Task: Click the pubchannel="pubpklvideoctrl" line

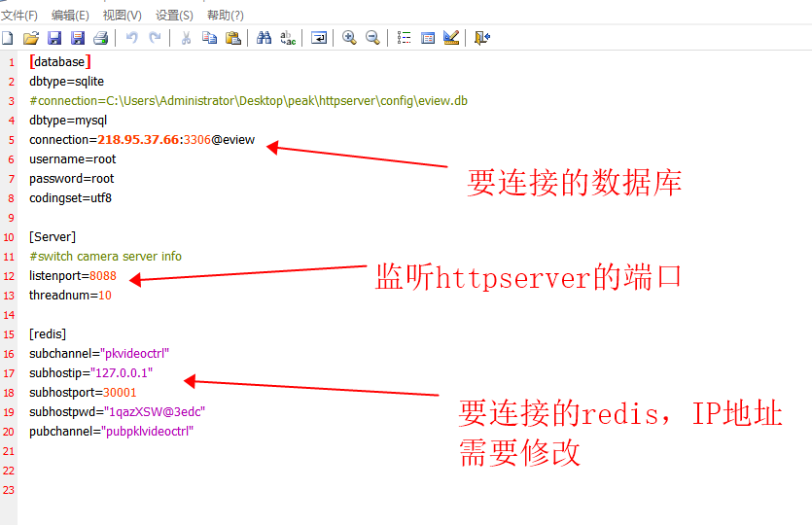Action: pyautogui.click(x=111, y=432)
